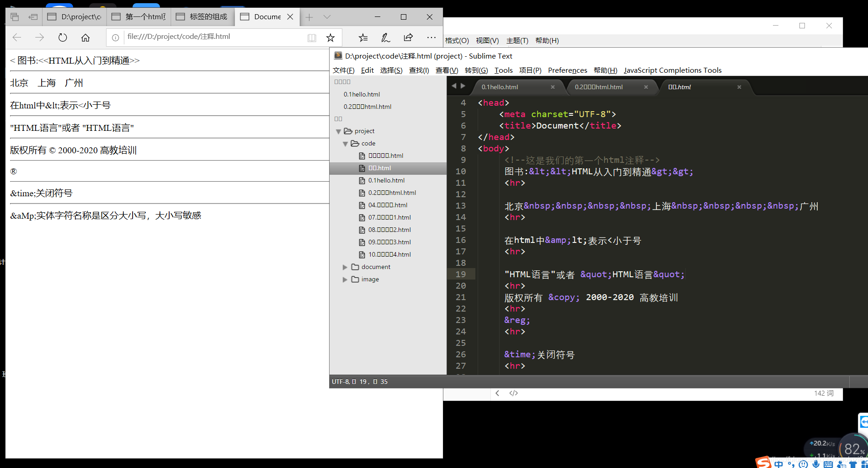Open the favorites hub icon

[x=363, y=38]
